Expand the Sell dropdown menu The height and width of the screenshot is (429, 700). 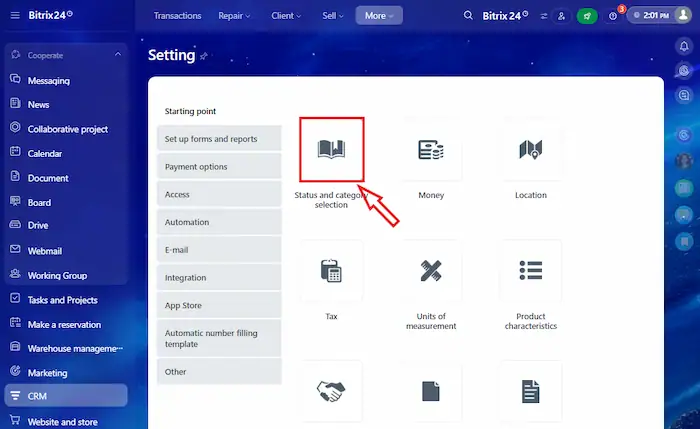pyautogui.click(x=333, y=16)
